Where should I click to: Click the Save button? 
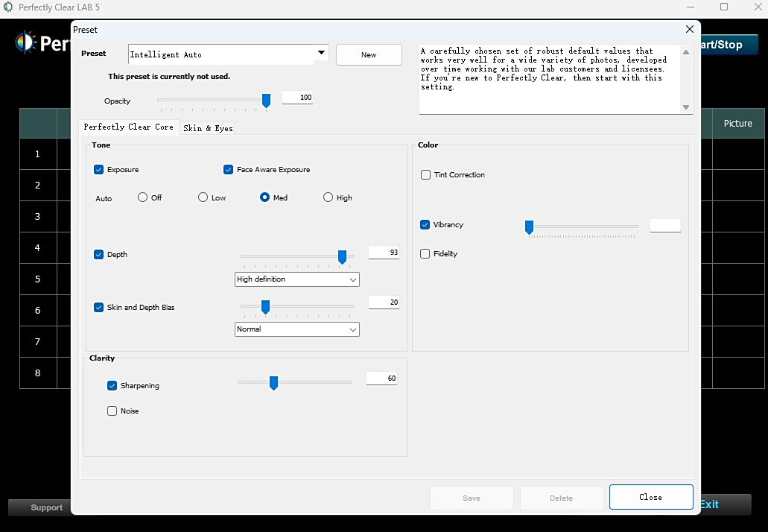click(472, 498)
